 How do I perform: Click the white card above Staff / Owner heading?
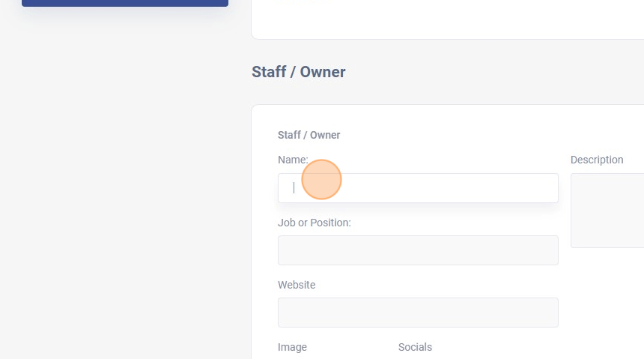[x=449, y=19]
